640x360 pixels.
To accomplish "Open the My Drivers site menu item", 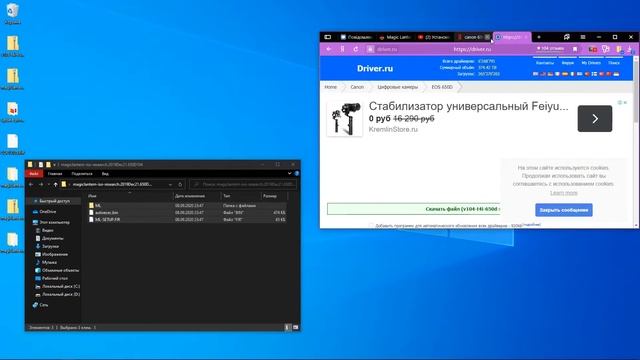I will [x=591, y=63].
